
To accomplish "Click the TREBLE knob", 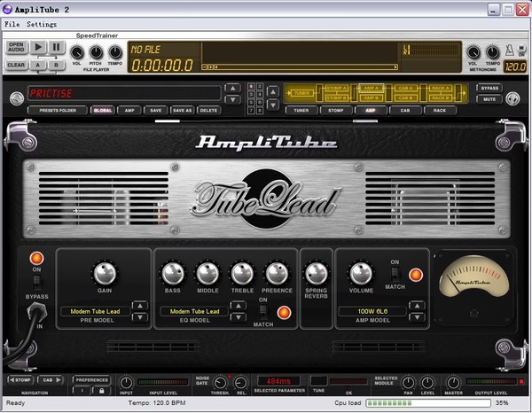I will [242, 273].
